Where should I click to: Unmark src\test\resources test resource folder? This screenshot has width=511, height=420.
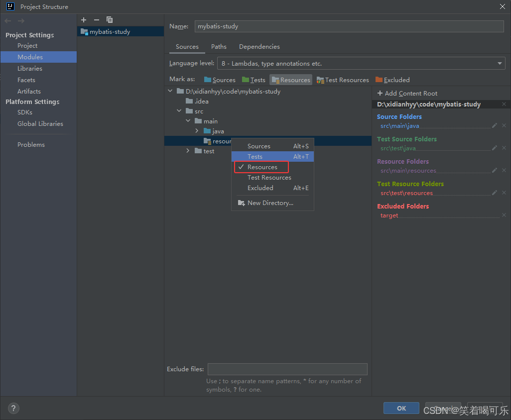[x=504, y=193]
